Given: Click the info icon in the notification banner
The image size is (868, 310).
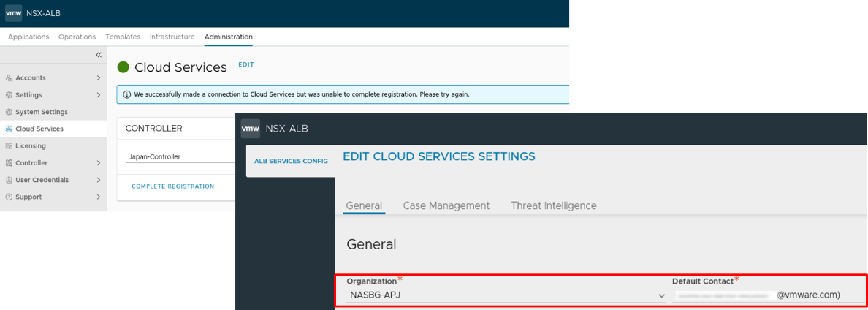Looking at the screenshot, I should pos(126,94).
